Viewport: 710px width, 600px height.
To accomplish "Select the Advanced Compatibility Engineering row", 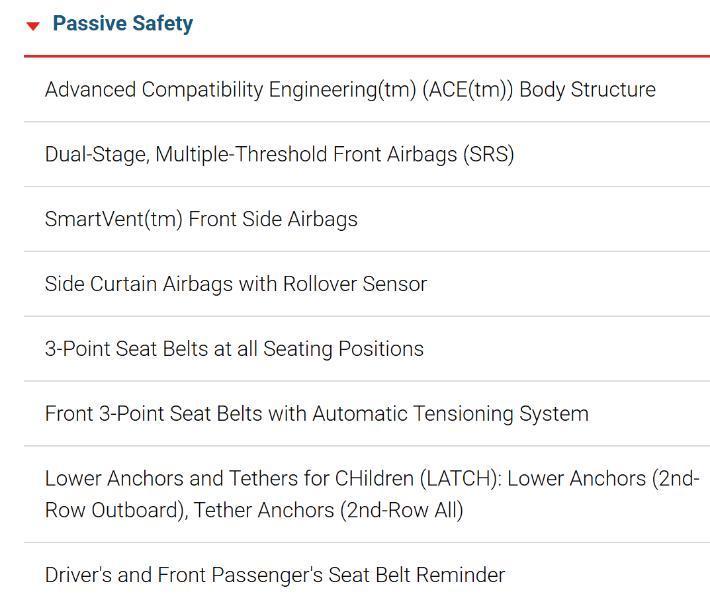I will 350,90.
